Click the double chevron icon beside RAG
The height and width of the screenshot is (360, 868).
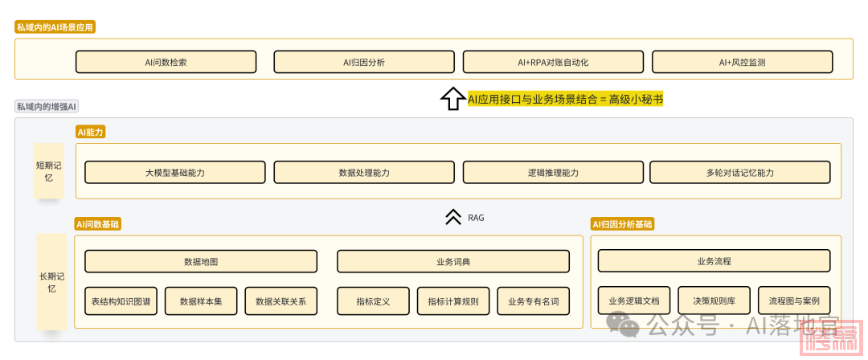pyautogui.click(x=453, y=217)
